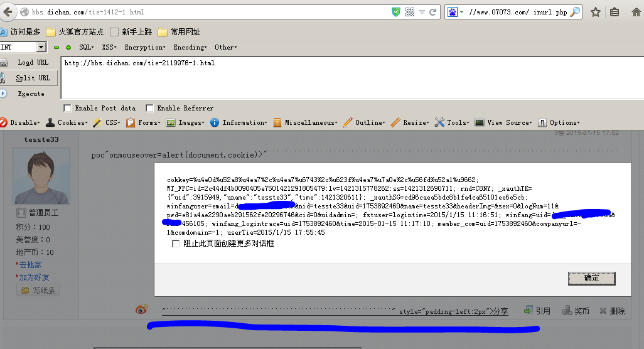This screenshot has height=349, width=644.
Task: Click the 去他家 link
Action: (30, 265)
